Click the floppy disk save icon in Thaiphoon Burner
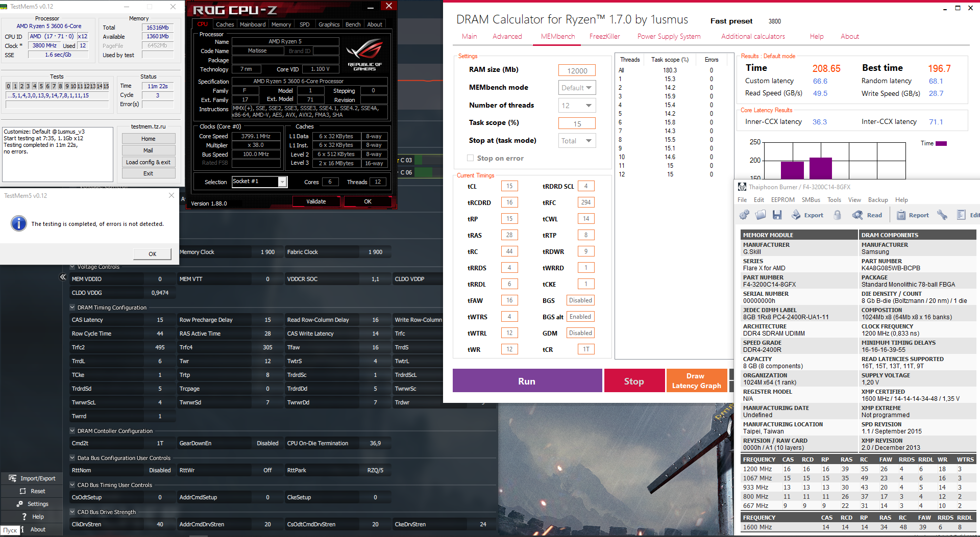980x537 pixels. pos(777,215)
